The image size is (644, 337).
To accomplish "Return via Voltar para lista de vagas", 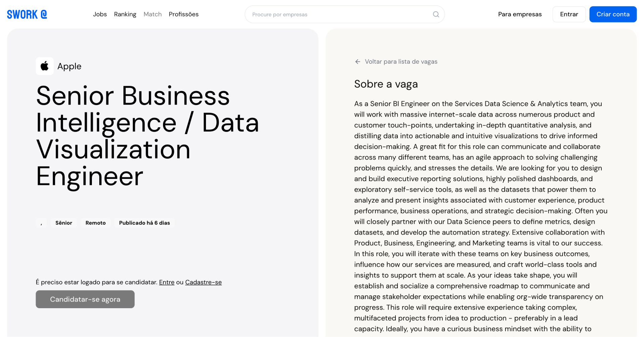I will point(401,62).
